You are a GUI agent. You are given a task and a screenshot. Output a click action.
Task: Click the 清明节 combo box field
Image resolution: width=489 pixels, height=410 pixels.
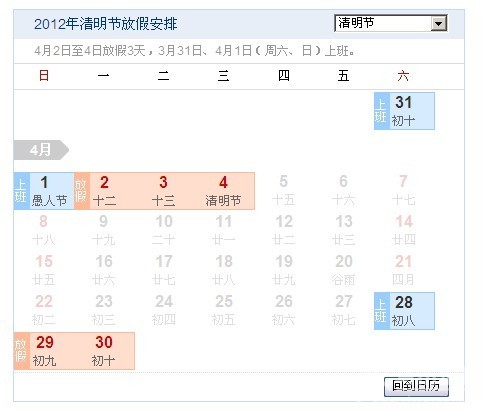[x=391, y=23]
